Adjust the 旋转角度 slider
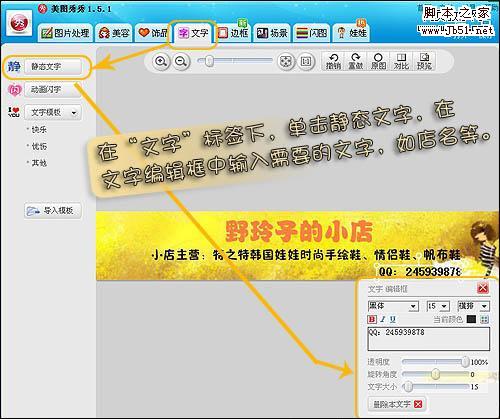Viewport: 500px width, 419px height. (436, 374)
